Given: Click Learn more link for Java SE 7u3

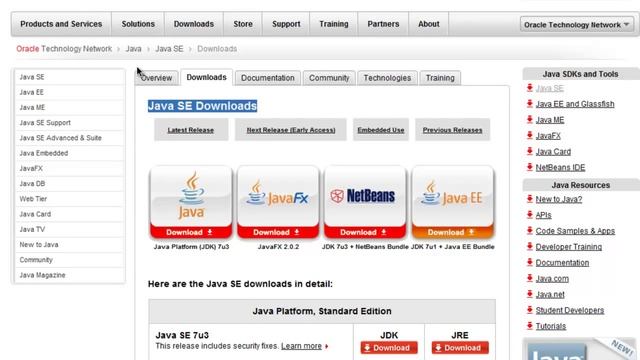Looking at the screenshot, I should (x=301, y=346).
